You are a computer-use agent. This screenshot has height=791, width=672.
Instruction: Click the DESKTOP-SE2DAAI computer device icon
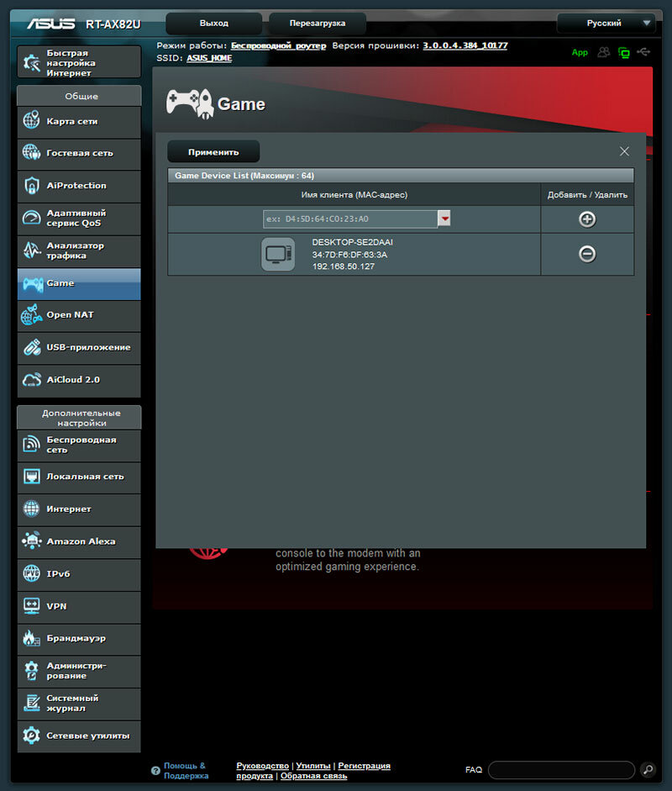[278, 254]
